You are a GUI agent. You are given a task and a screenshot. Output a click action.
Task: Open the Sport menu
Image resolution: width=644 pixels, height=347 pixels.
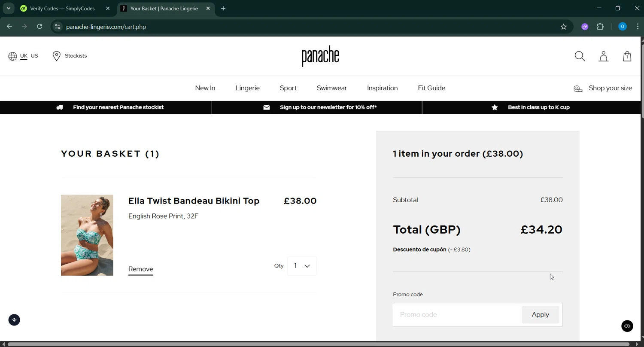[x=288, y=88]
